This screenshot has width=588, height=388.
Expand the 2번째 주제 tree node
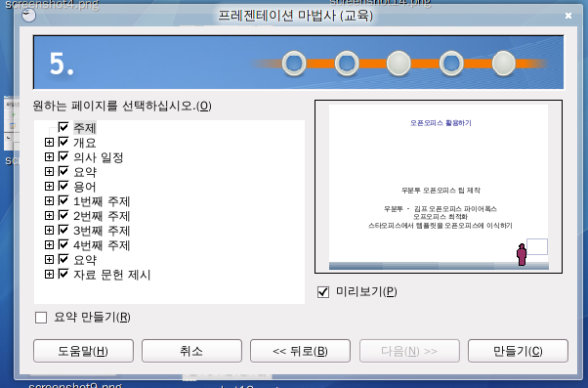pyautogui.click(x=49, y=215)
